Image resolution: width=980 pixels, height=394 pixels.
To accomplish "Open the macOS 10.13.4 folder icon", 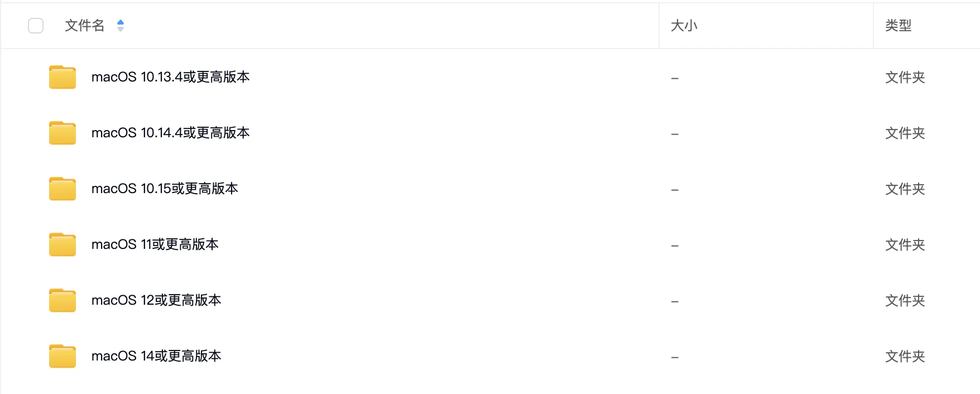I will pyautogui.click(x=63, y=77).
